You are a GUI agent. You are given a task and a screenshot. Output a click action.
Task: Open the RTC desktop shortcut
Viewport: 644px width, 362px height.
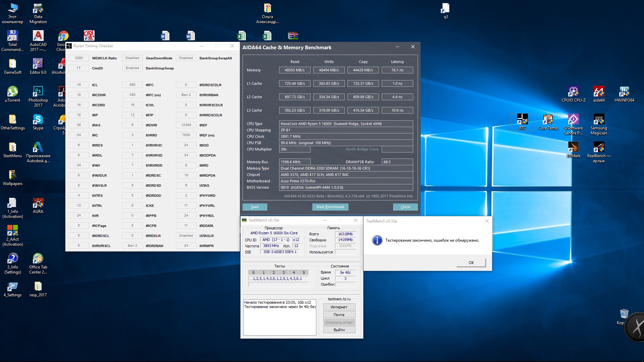point(522,120)
